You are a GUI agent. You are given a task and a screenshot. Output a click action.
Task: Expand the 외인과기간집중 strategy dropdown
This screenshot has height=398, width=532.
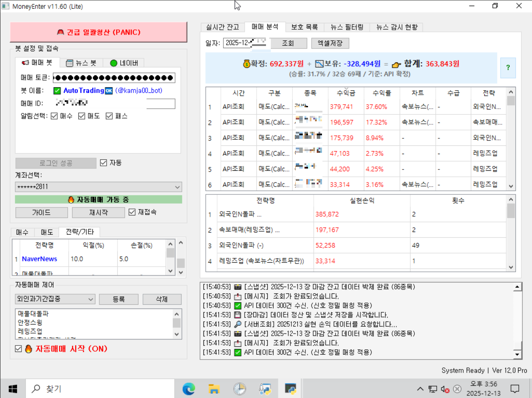point(91,299)
